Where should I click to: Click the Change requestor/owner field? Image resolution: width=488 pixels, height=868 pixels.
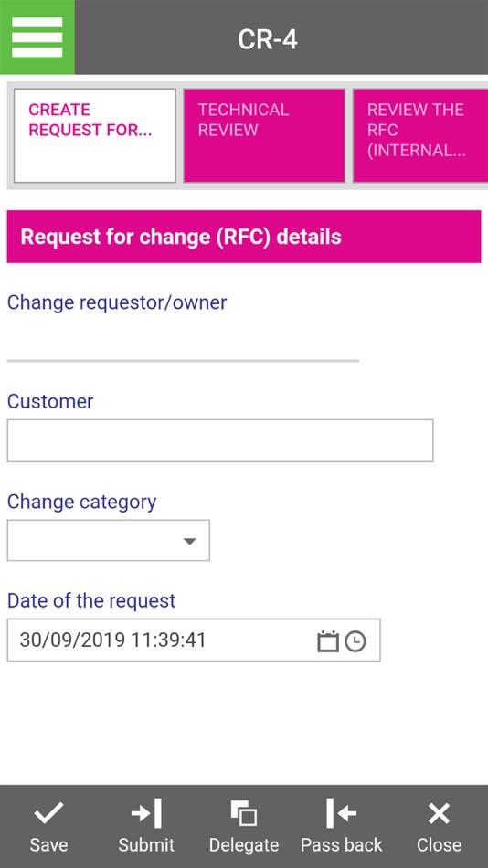(x=183, y=340)
